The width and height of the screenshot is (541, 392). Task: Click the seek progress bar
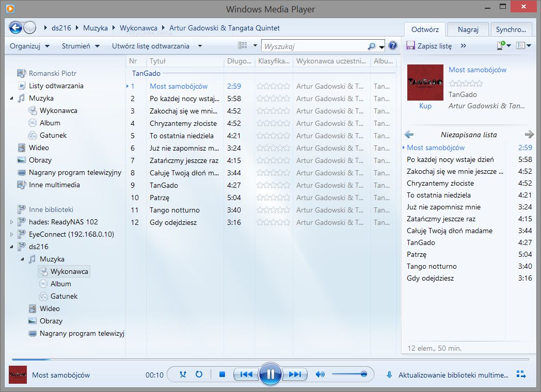[x=270, y=359]
